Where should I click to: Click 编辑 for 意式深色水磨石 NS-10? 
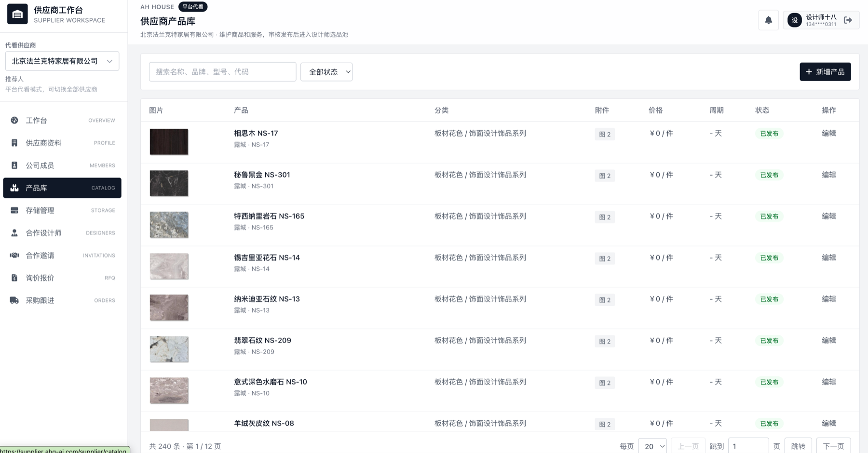click(x=829, y=382)
